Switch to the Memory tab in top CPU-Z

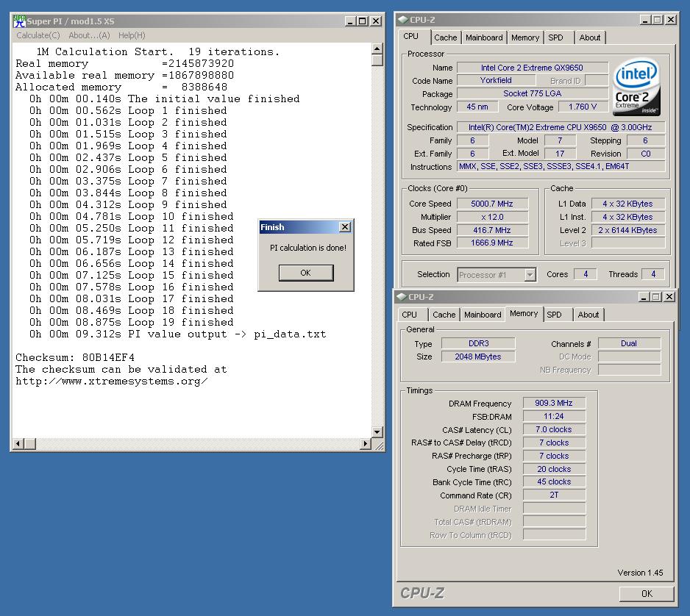tap(525, 37)
